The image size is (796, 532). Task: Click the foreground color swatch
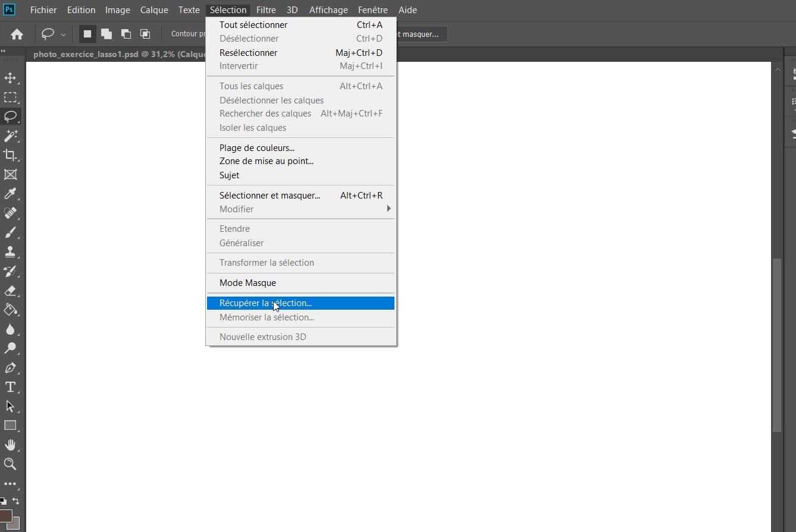5,515
